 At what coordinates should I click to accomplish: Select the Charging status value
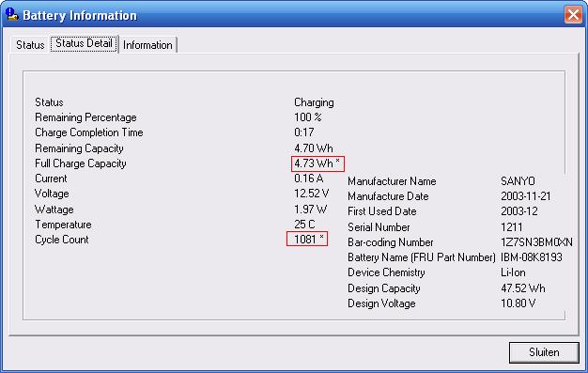tap(314, 102)
